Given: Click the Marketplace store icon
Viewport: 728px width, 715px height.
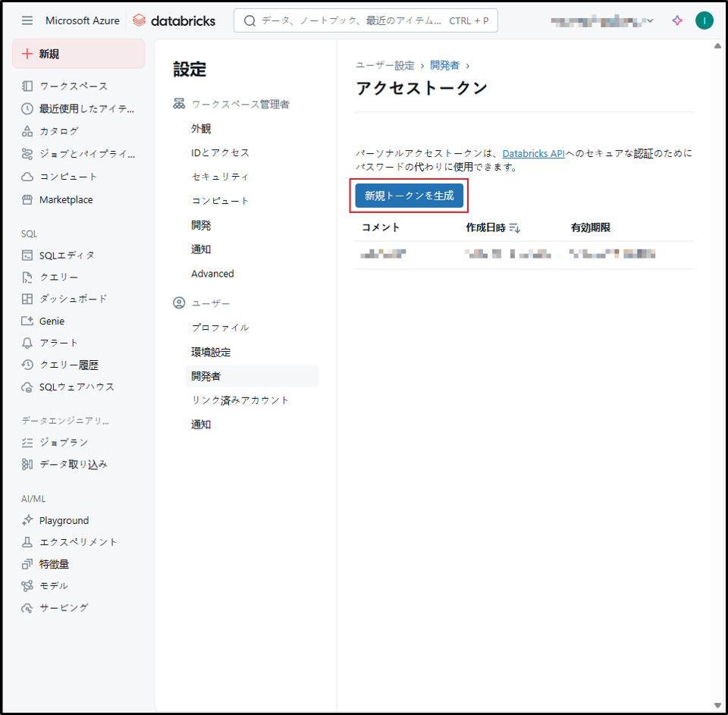Looking at the screenshot, I should (27, 200).
